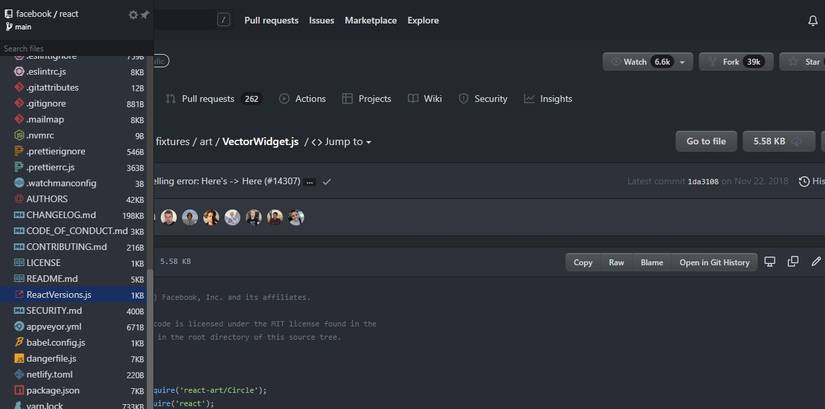Click the .prettierignore file icon

[19, 151]
